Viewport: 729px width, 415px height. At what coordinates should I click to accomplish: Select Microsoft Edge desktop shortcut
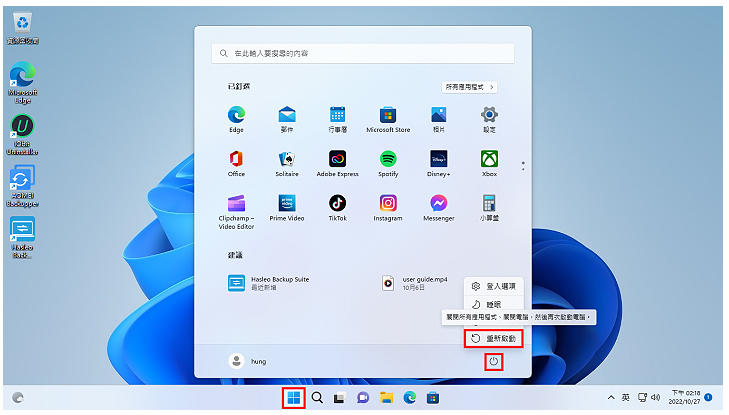tap(22, 83)
